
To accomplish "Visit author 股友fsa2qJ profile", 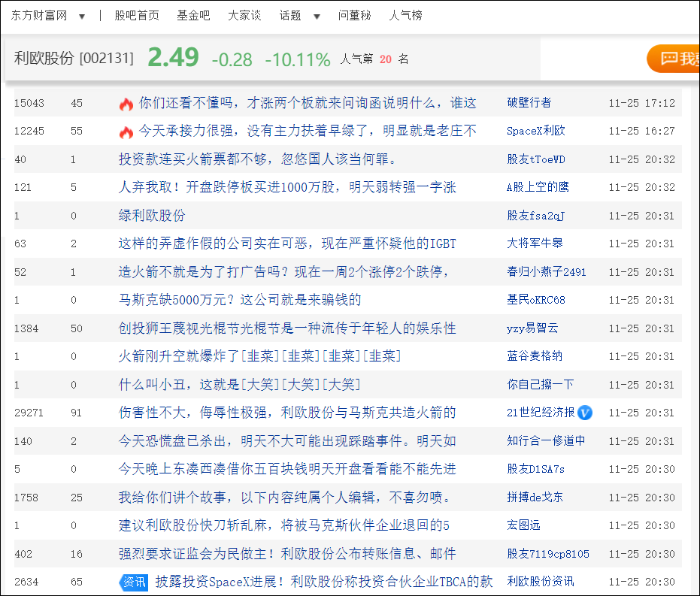I will tap(535, 216).
